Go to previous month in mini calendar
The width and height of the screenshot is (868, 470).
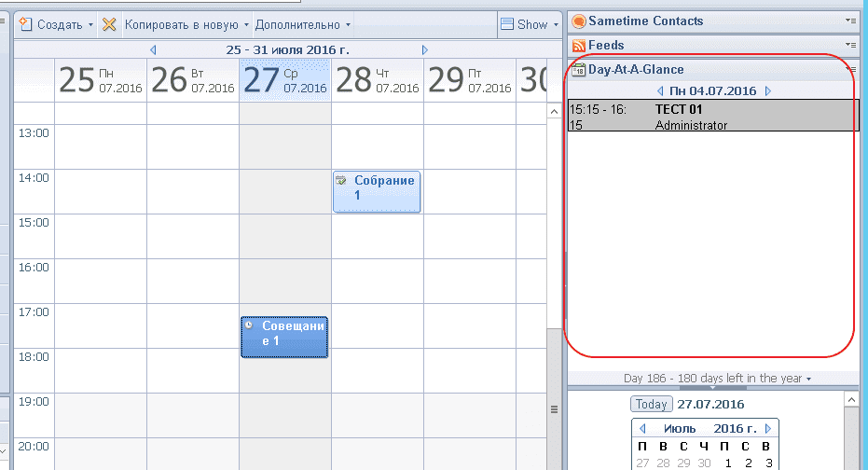(640, 429)
